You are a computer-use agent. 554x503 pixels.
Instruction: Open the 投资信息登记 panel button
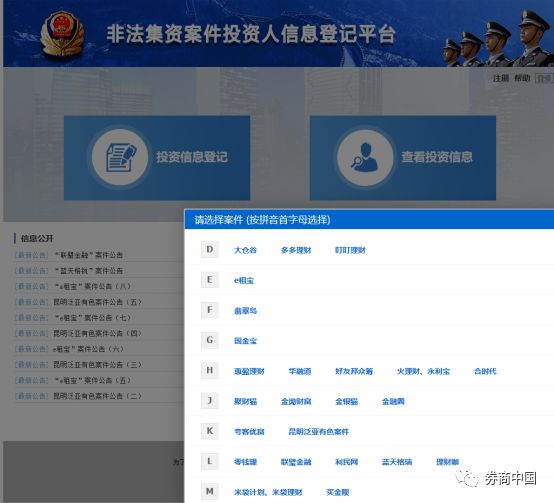(x=157, y=158)
